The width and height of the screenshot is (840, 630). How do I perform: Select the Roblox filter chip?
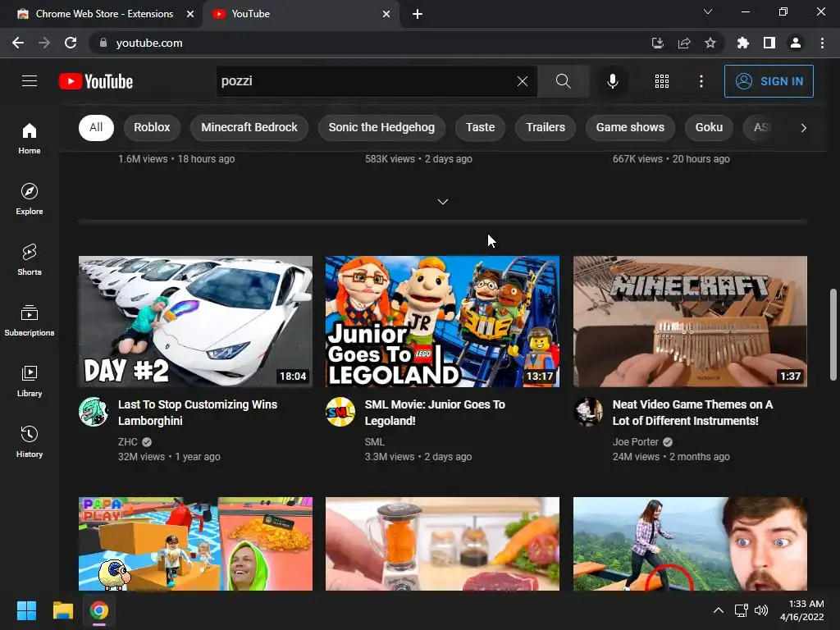pos(152,127)
